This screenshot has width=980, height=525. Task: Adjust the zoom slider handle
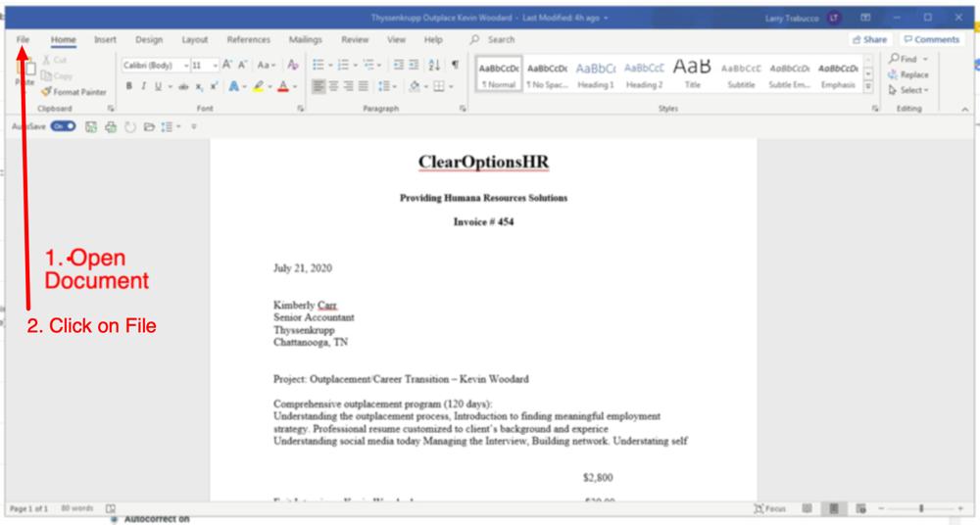pyautogui.click(x=921, y=508)
